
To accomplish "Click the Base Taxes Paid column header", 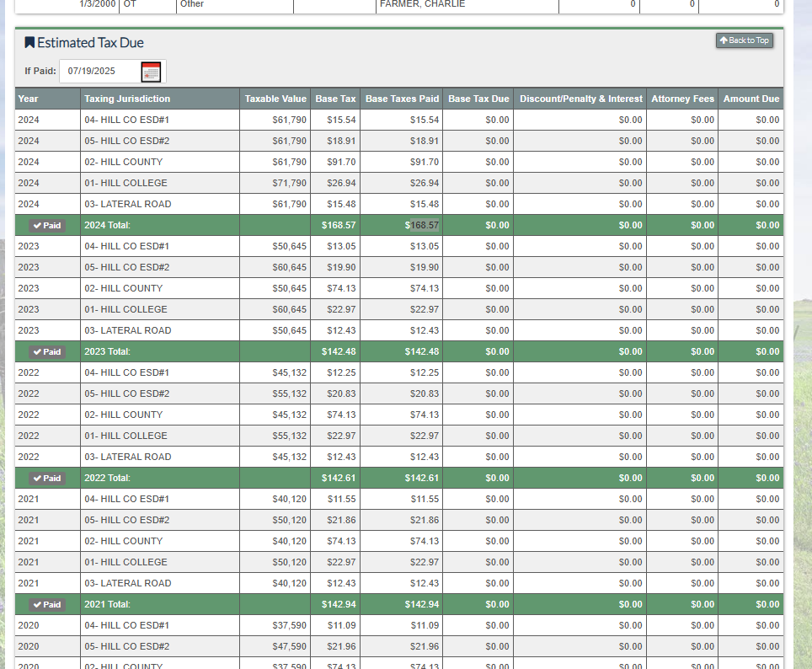I will tap(402, 99).
